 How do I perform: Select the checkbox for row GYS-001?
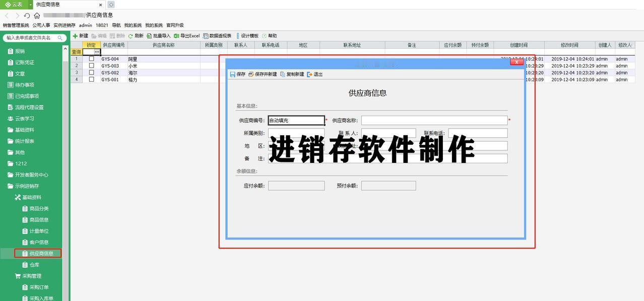(x=91, y=79)
